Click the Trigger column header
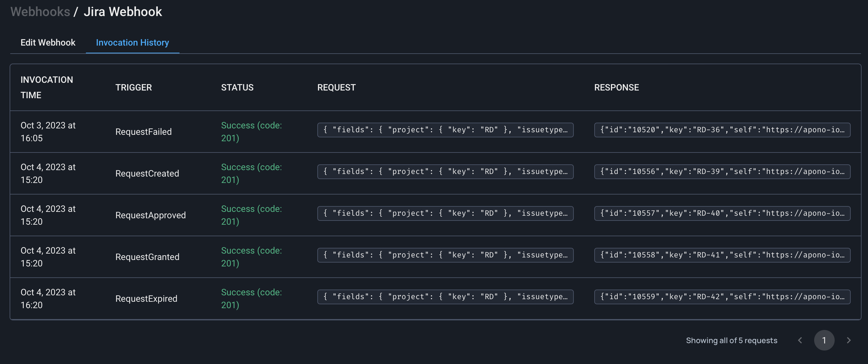Screen dimensions: 868x364 [x=133, y=87]
